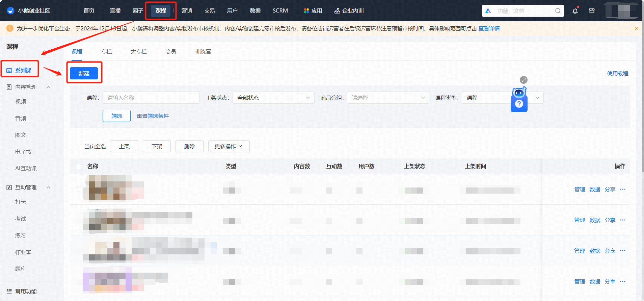Open the 上架状态 dropdown

click(x=273, y=98)
